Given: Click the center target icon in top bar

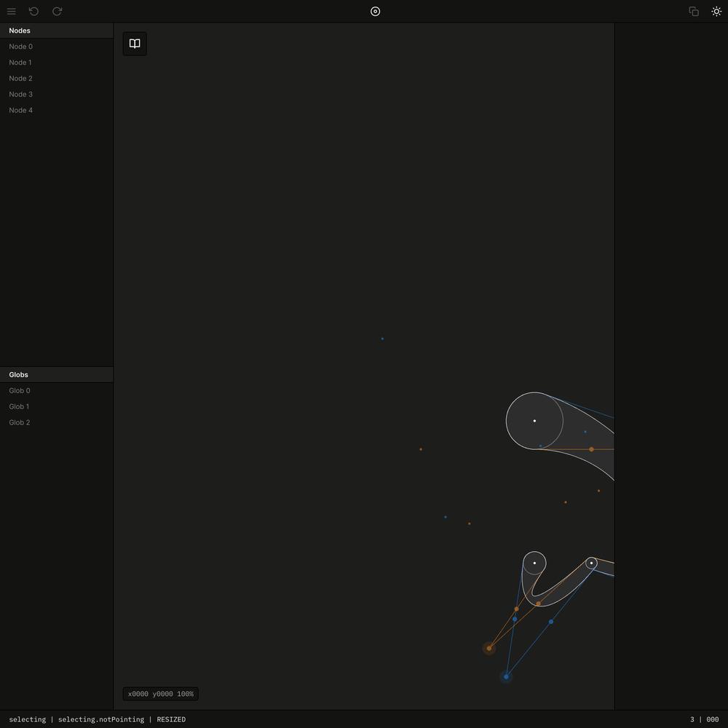Looking at the screenshot, I should pos(375,11).
